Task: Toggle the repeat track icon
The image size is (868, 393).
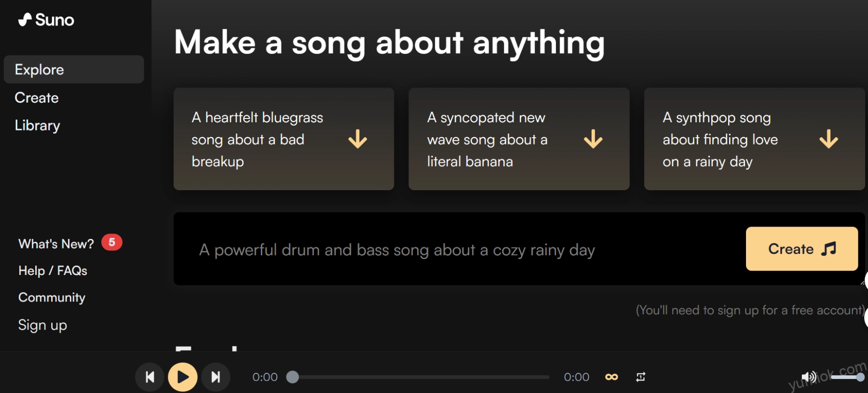Action: [x=640, y=377]
